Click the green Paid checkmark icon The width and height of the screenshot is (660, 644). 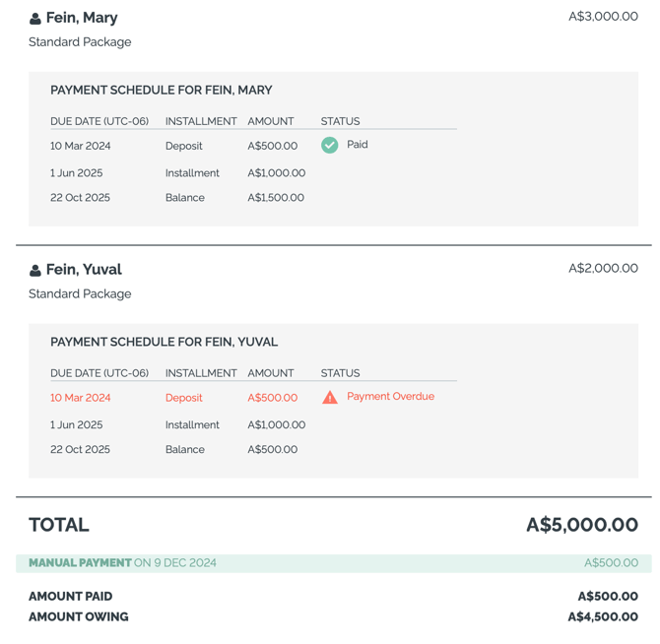click(x=330, y=145)
